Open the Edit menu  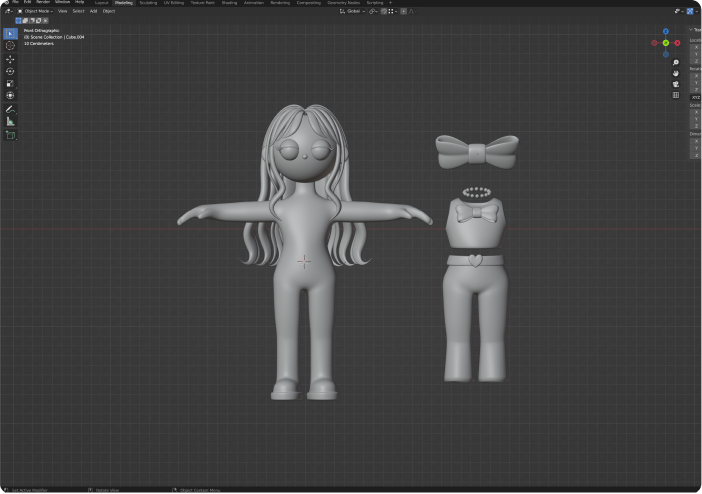(27, 2)
